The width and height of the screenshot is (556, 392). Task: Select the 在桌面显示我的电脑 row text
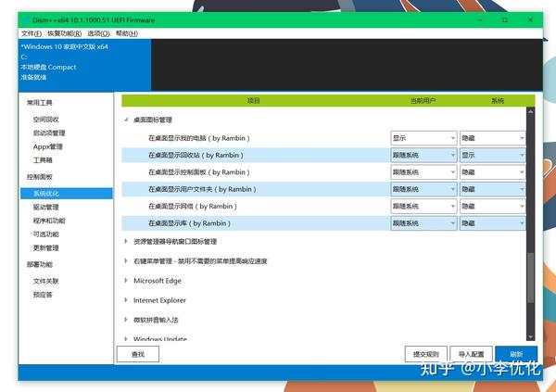[x=199, y=138]
